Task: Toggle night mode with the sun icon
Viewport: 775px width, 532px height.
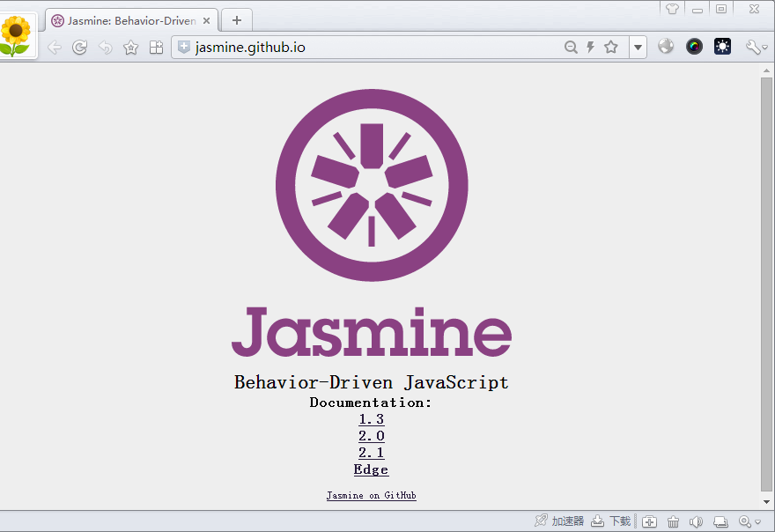Action: tap(722, 46)
